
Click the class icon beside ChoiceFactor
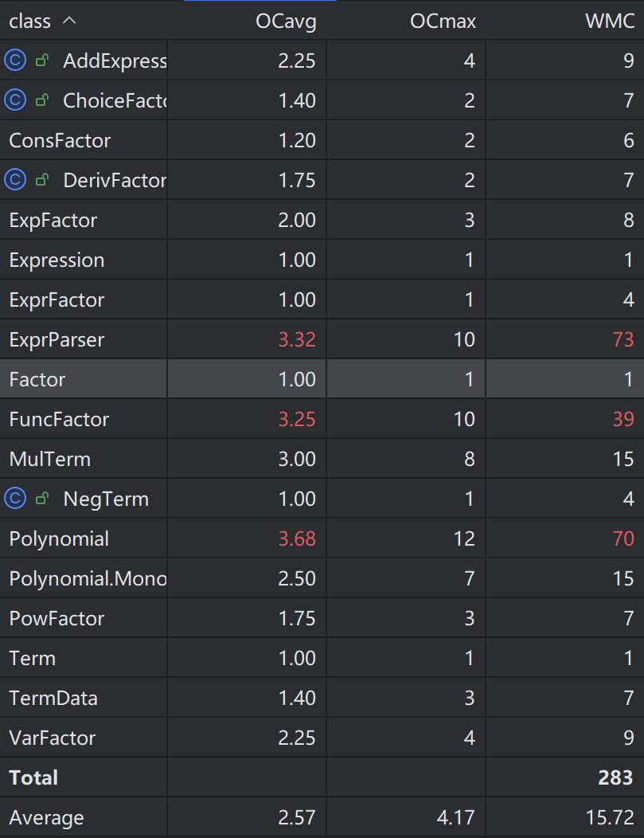[x=15, y=100]
